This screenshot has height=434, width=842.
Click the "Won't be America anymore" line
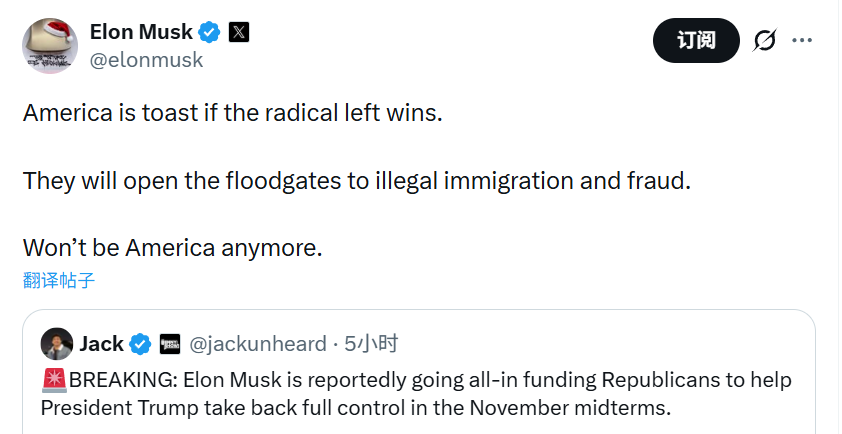coord(173,248)
